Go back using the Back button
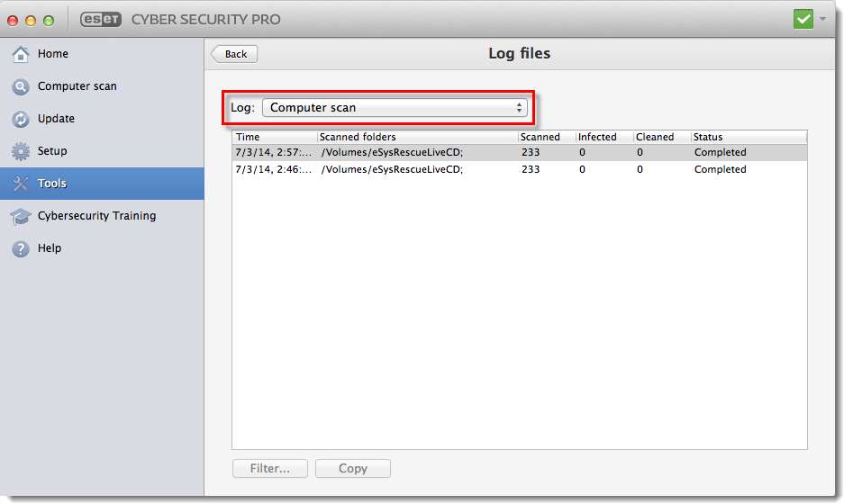Viewport: 844px width, 504px height. 235,54
